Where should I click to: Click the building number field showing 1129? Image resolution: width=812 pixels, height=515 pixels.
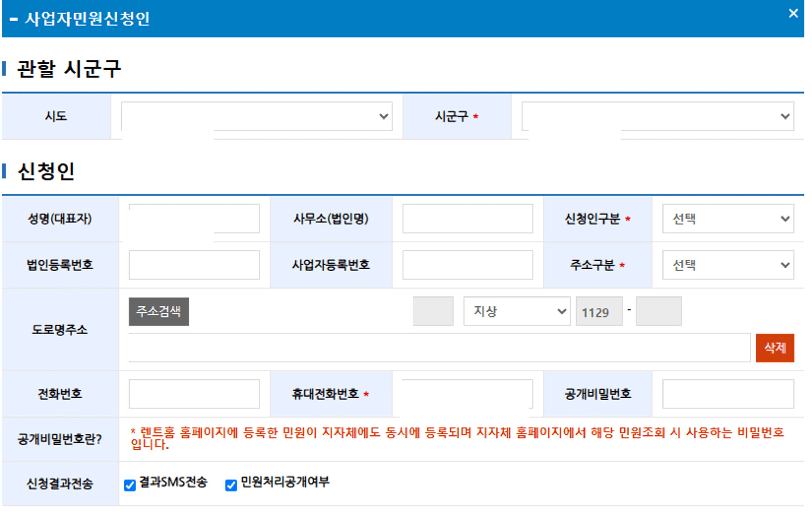599,311
